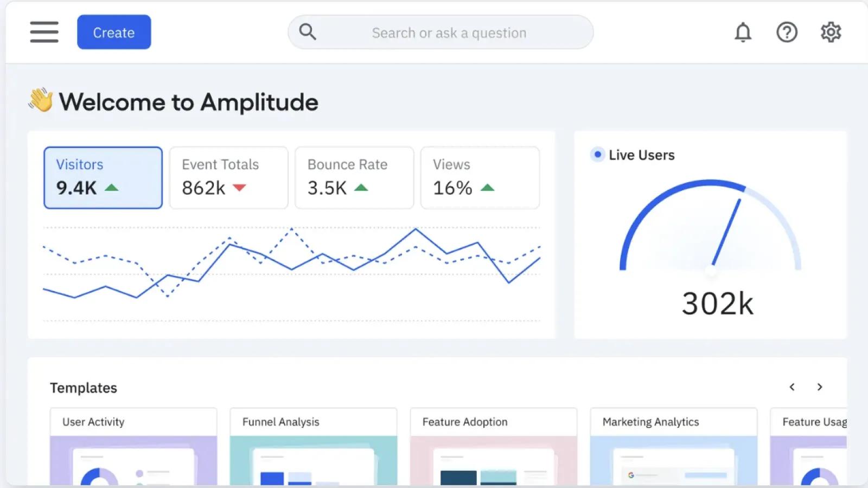
Task: Open the help question mark icon
Action: 787,33
